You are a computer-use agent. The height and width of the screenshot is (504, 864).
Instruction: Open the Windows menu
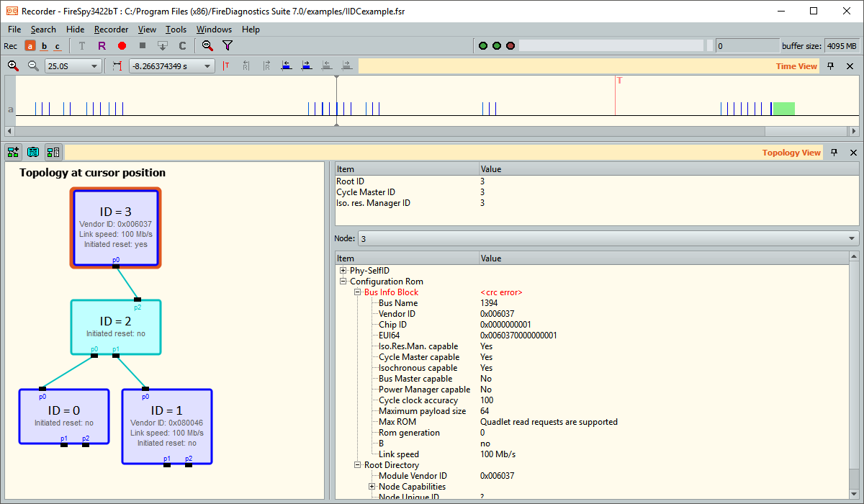coord(214,30)
